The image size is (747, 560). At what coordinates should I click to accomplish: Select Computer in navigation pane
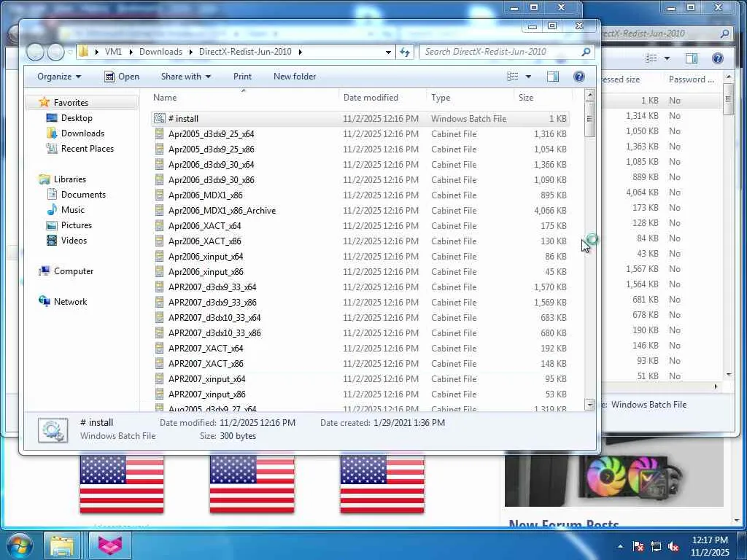pyautogui.click(x=74, y=271)
